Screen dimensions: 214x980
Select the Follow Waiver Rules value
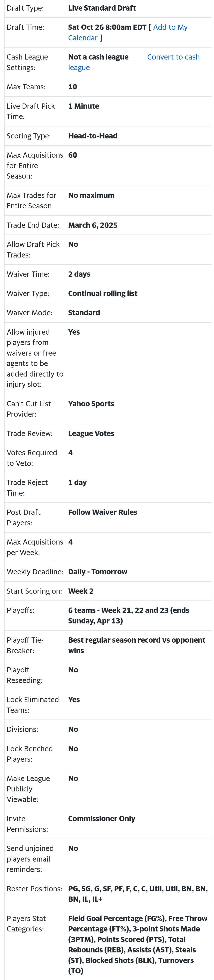(x=103, y=512)
